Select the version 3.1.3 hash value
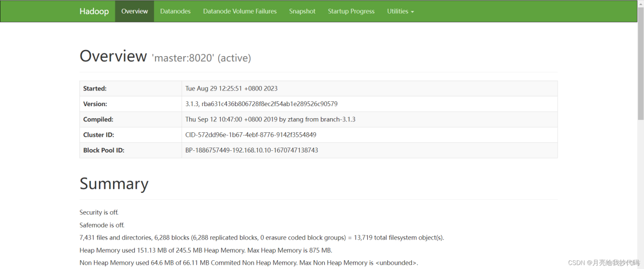 262,104
